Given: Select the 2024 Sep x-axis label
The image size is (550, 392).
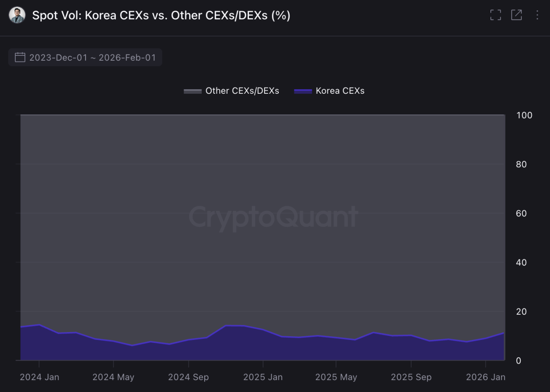Looking at the screenshot, I should pyautogui.click(x=188, y=377).
